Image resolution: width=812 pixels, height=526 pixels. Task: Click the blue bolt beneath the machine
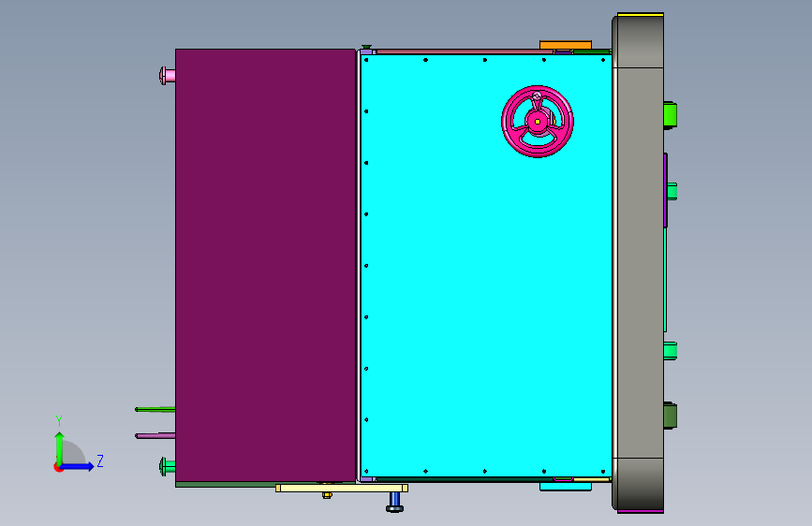pos(394,503)
